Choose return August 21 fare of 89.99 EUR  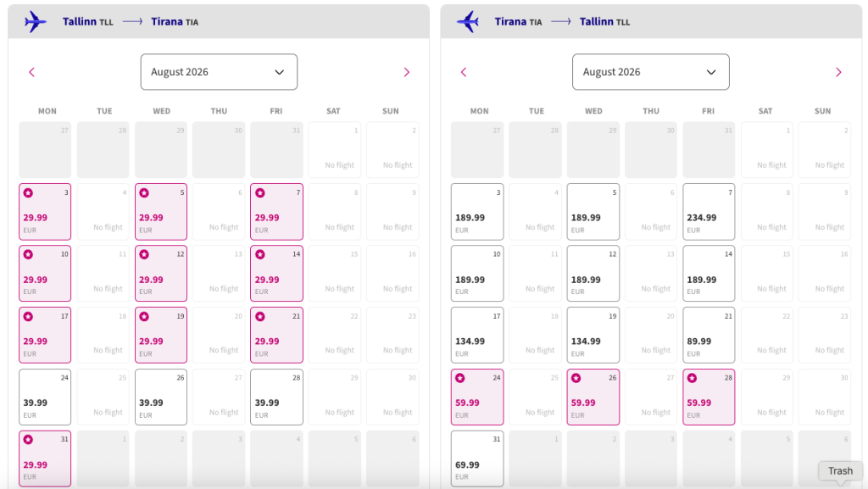tap(709, 334)
